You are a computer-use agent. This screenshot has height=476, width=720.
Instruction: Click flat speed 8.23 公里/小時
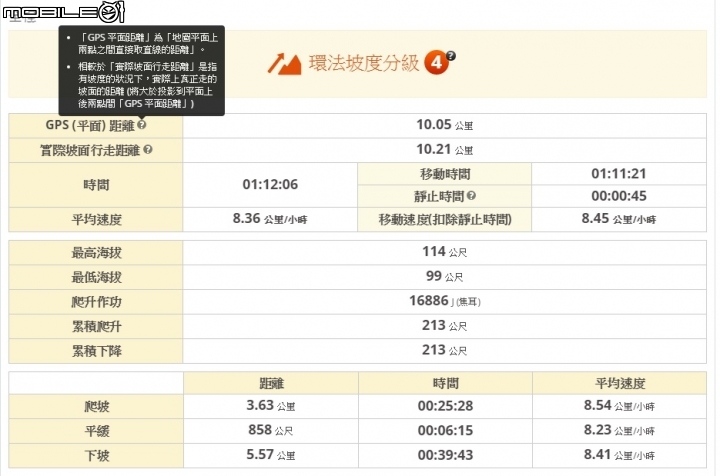tap(619, 431)
